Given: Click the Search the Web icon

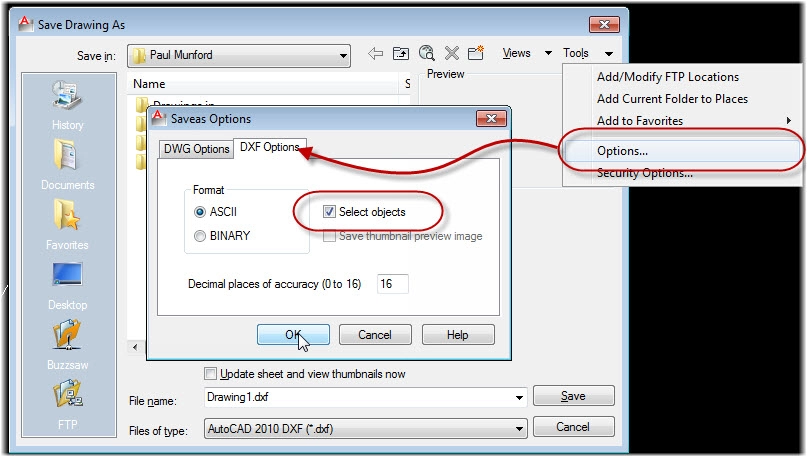Looking at the screenshot, I should (x=427, y=53).
